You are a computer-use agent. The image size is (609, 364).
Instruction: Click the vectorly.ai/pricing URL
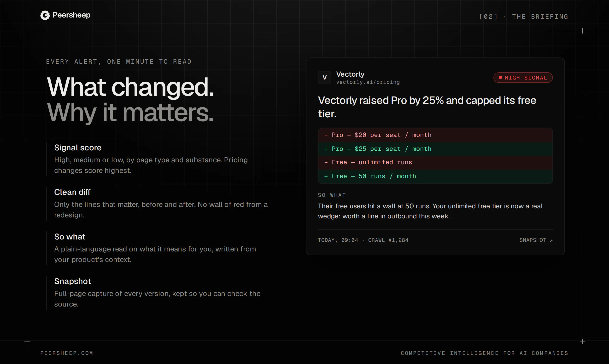(x=368, y=82)
